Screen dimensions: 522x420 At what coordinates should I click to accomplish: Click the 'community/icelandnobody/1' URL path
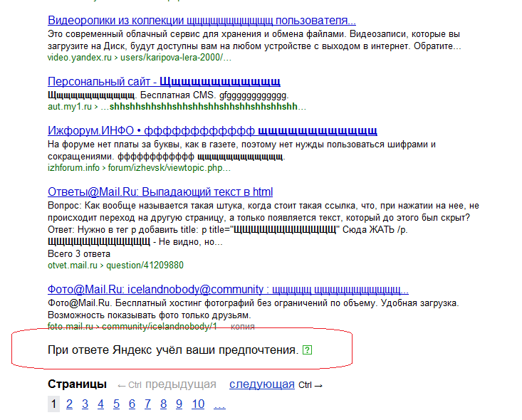click(160, 327)
